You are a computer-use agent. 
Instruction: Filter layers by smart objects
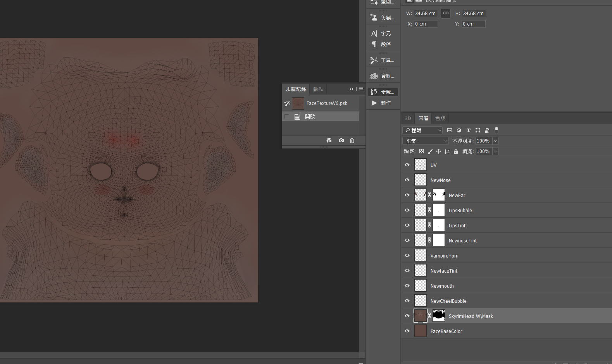tap(487, 130)
